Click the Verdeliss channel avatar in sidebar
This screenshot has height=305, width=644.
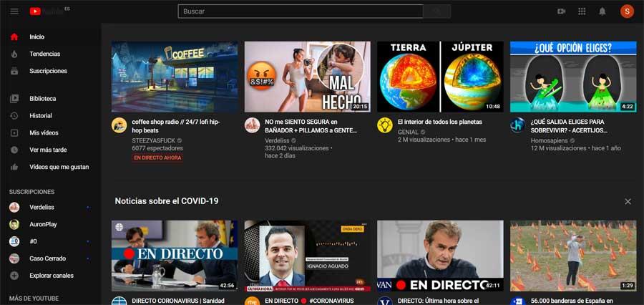click(x=14, y=207)
